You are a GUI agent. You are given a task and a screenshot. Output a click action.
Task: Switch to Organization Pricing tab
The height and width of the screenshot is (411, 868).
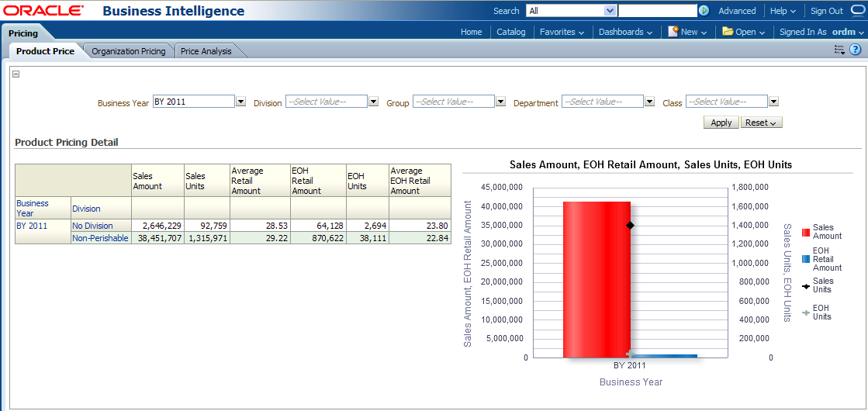click(x=129, y=51)
